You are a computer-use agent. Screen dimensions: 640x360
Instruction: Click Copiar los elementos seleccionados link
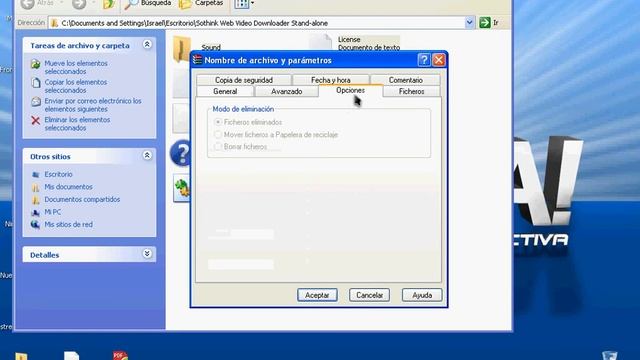[76, 86]
